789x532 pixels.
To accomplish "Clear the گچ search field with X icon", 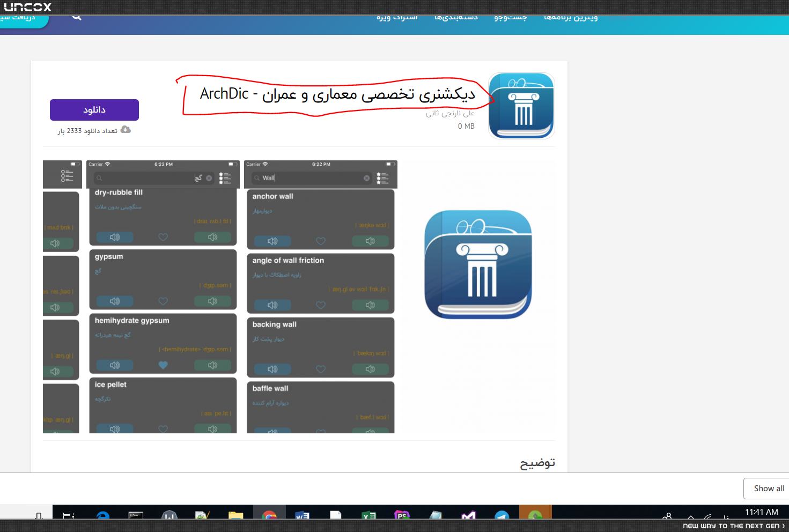I will 209,178.
